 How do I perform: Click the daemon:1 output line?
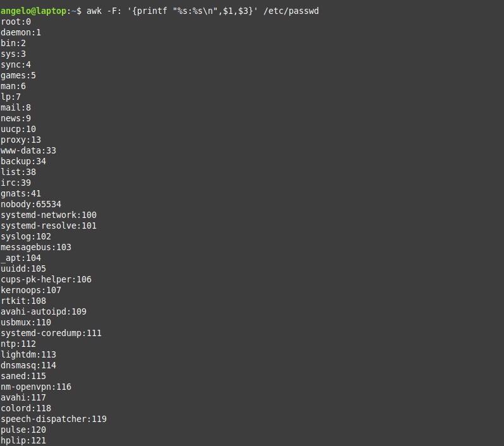click(21, 32)
